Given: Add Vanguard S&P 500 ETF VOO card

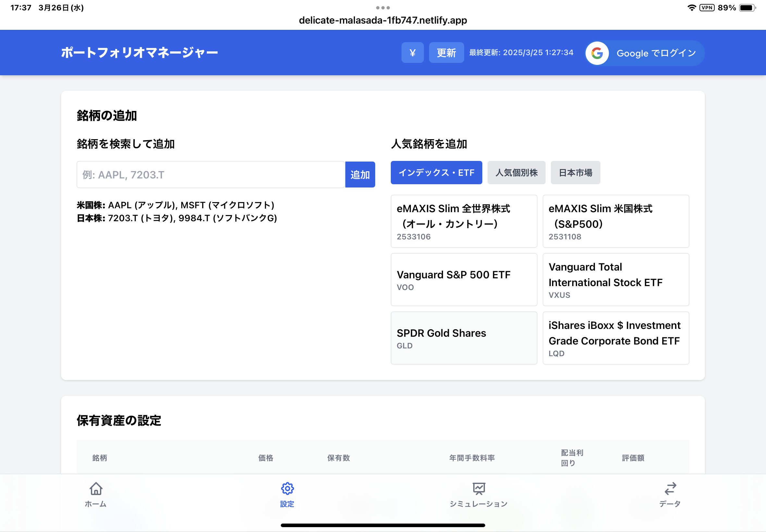Looking at the screenshot, I should [x=464, y=280].
